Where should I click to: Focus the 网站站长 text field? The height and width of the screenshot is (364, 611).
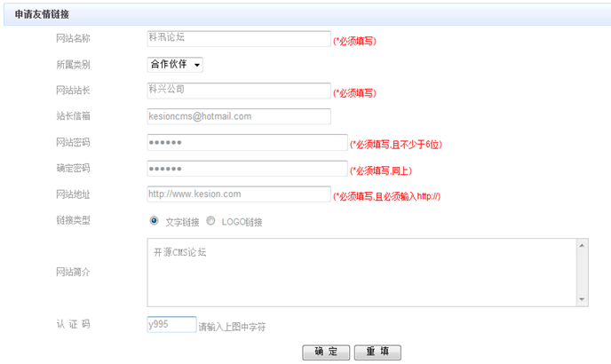tap(238, 90)
